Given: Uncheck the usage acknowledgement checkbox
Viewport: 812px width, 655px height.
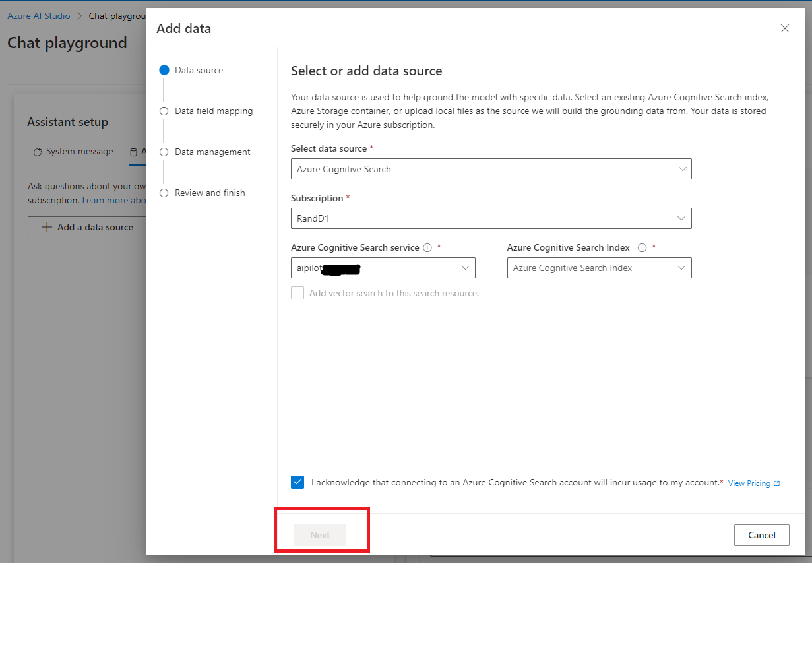Looking at the screenshot, I should [x=297, y=482].
